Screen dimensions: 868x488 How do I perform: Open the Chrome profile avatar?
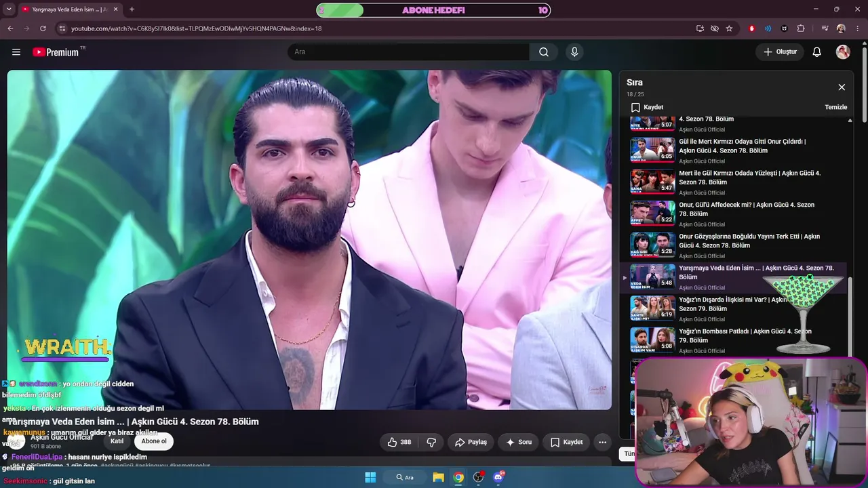point(841,28)
